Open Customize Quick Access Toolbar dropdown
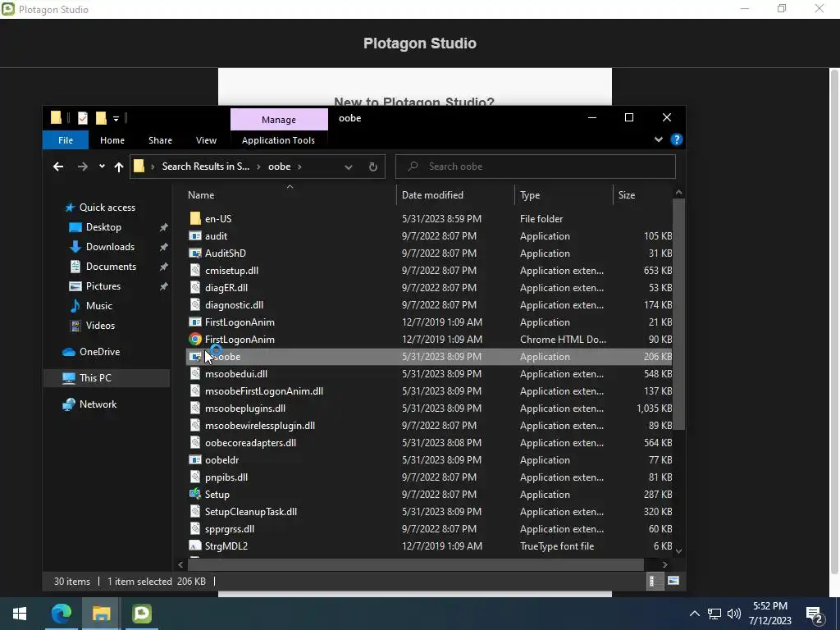 (x=116, y=118)
